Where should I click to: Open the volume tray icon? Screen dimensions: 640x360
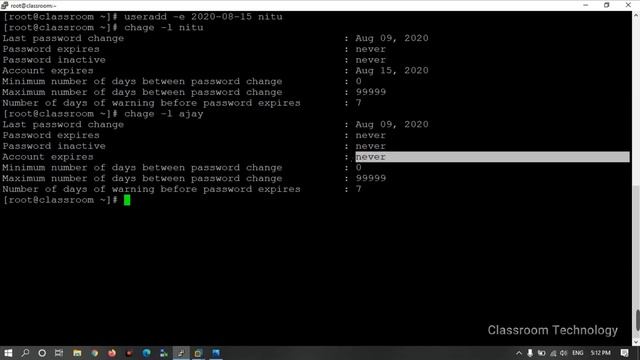point(564,353)
